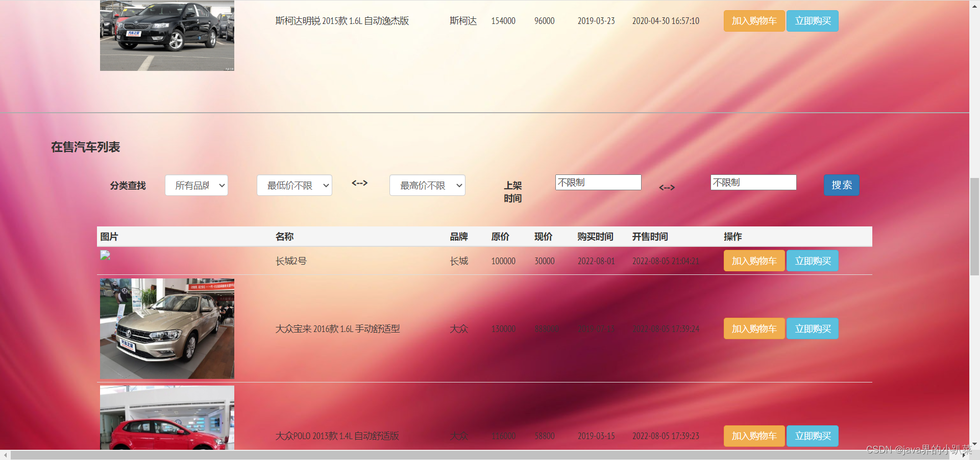Viewport: 980px width, 460px height.
Task: Click the 在售汽车列表 section heading
Action: click(85, 147)
